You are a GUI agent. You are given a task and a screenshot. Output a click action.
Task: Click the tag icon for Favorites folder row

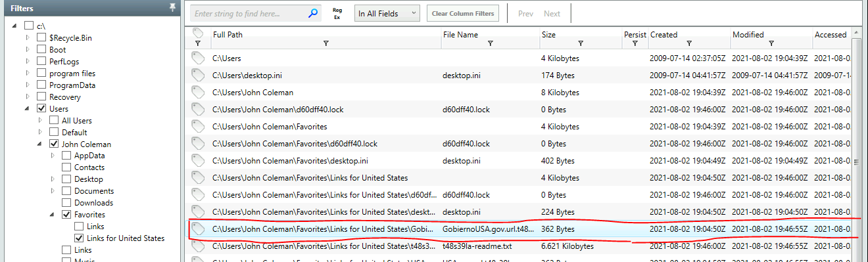(x=199, y=126)
